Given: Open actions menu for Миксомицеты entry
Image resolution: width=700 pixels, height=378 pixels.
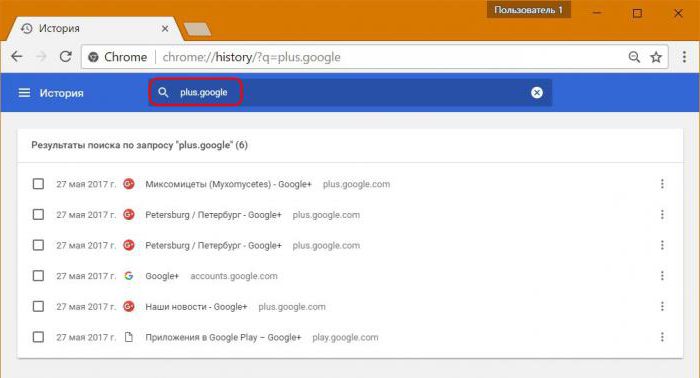Looking at the screenshot, I should (662, 184).
